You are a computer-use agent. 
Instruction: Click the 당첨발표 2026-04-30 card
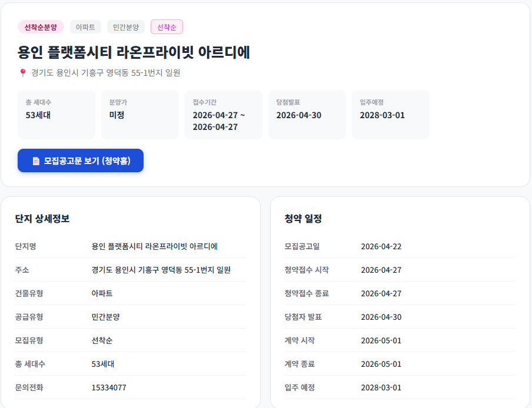coord(307,115)
